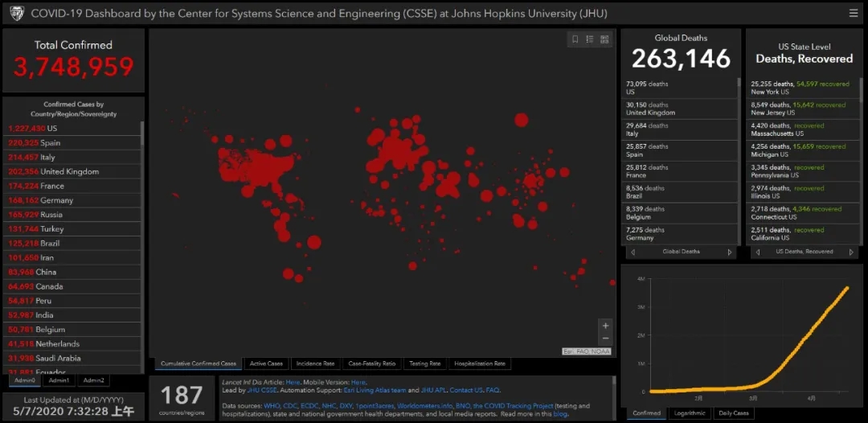Click left arrow beside US Deaths, Recovered
Image resolution: width=868 pixels, height=423 pixels.
point(757,252)
